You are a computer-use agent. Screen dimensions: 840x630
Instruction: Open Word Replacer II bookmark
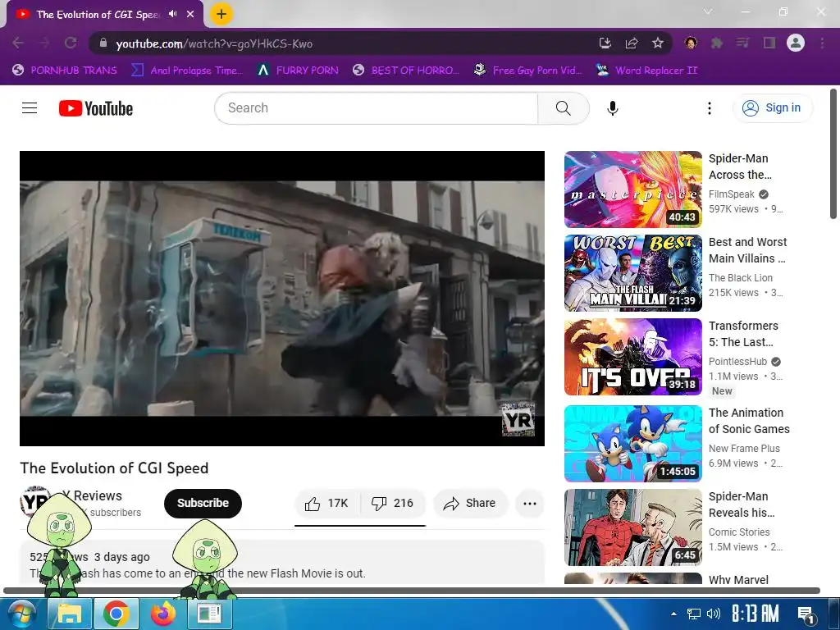click(646, 71)
